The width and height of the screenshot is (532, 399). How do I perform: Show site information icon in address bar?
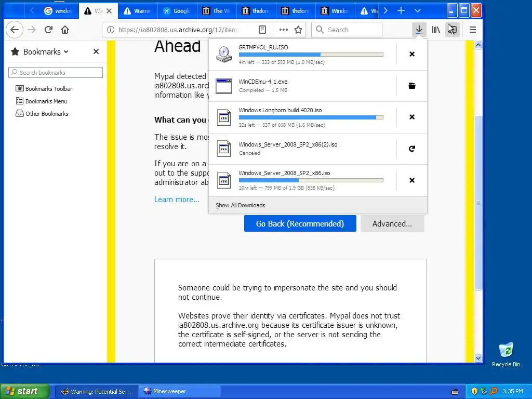point(111,30)
